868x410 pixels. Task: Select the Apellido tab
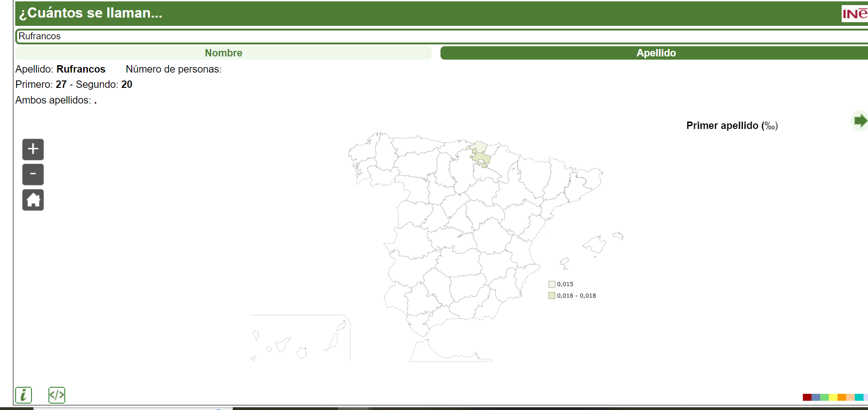click(x=655, y=53)
